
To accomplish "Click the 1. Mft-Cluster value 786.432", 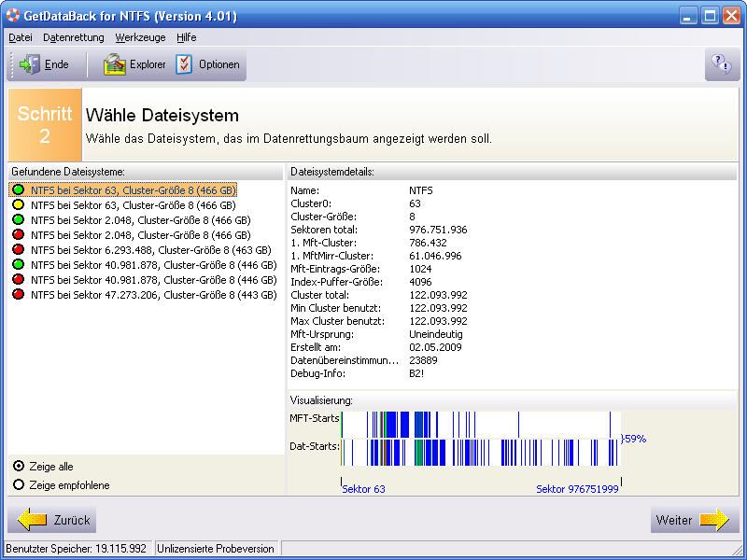I will 428,243.
